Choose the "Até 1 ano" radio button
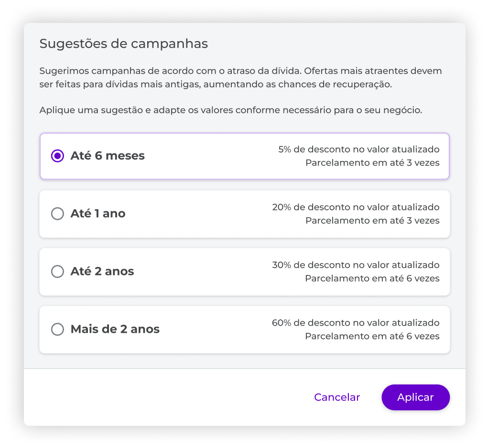Viewport: 487px width, 448px height. click(x=57, y=214)
